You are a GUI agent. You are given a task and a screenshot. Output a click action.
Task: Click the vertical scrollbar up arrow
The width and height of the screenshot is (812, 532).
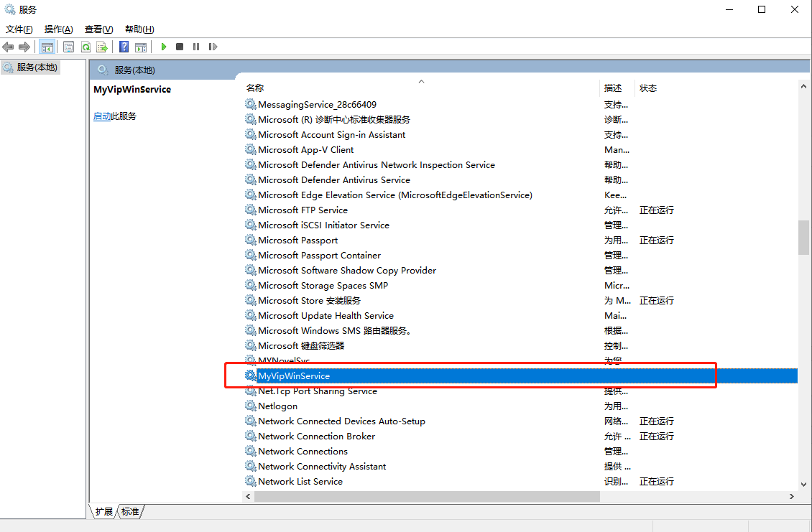tap(803, 86)
